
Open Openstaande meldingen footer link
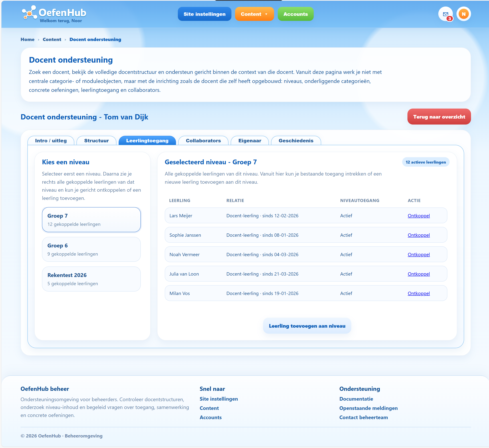pyautogui.click(x=368, y=408)
